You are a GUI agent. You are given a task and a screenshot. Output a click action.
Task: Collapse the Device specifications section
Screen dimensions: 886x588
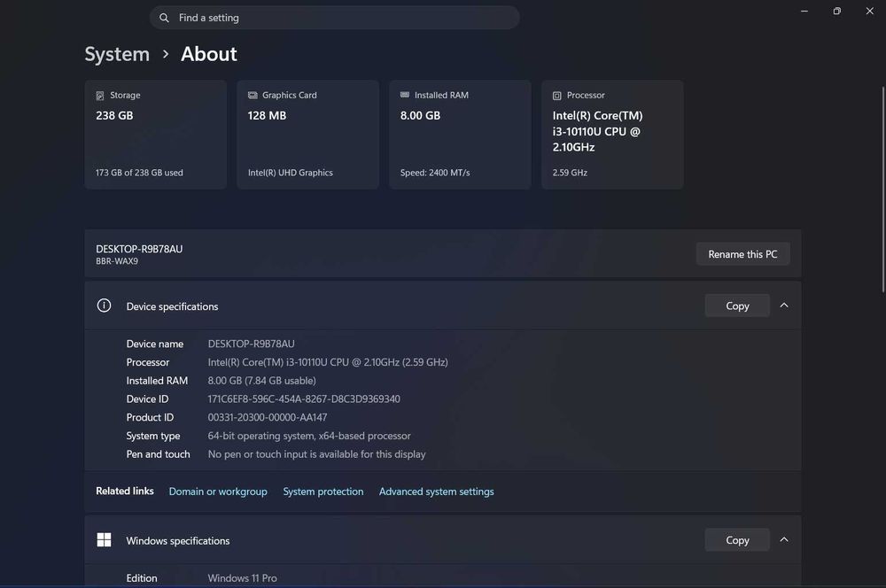coord(784,306)
